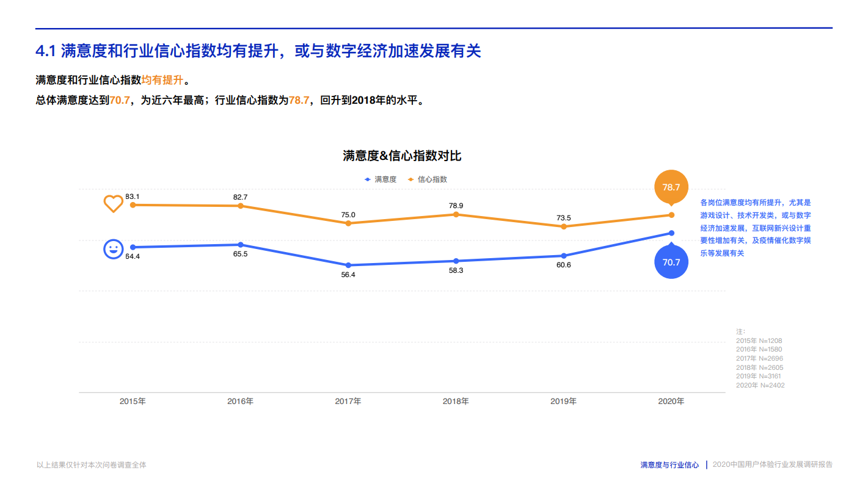Screen dimensions: 868x498
Task: Select the 2019 confidence index point 73.5
Action: pyautogui.click(x=563, y=226)
